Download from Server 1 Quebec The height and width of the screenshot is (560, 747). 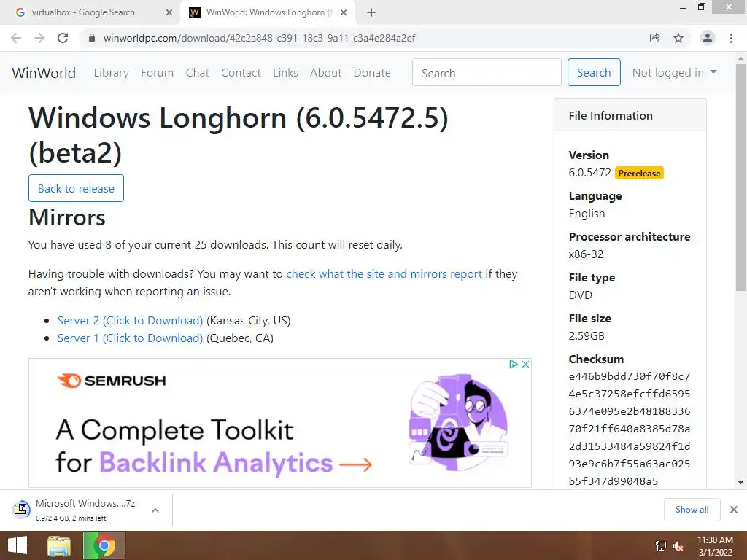tap(130, 338)
